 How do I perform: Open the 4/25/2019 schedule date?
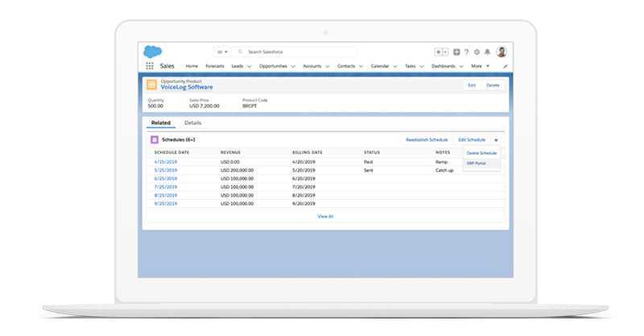point(166,162)
